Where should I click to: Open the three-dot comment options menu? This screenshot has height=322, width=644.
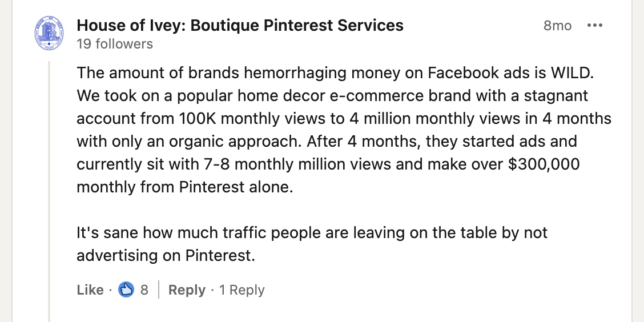pos(595,26)
